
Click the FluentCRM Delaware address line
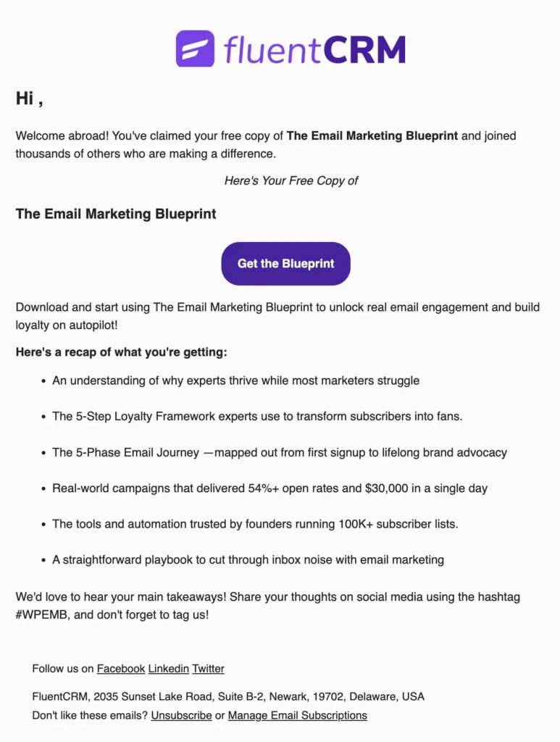point(229,696)
